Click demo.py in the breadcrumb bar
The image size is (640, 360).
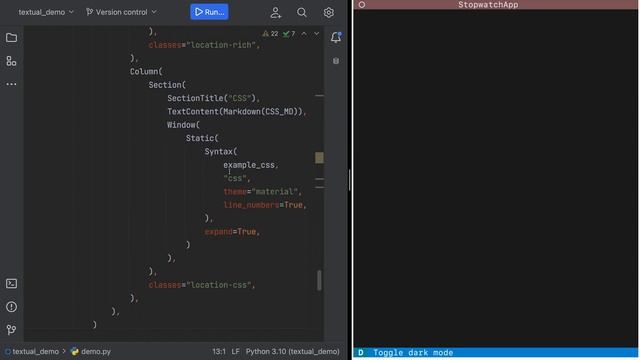pyautogui.click(x=91, y=351)
